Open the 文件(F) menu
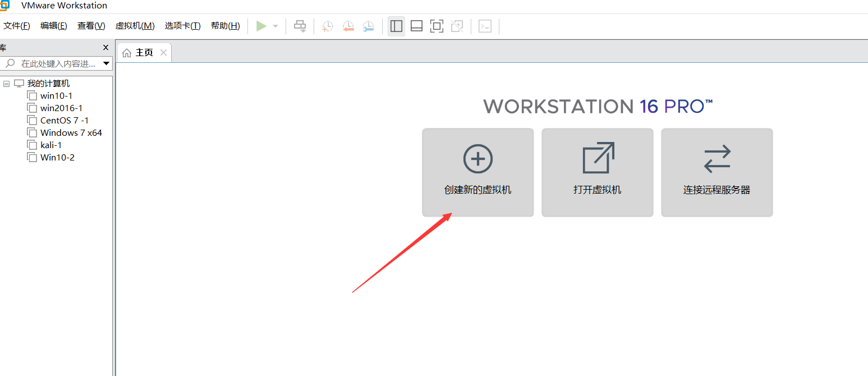Screen dimensions: 868x376 17,26
